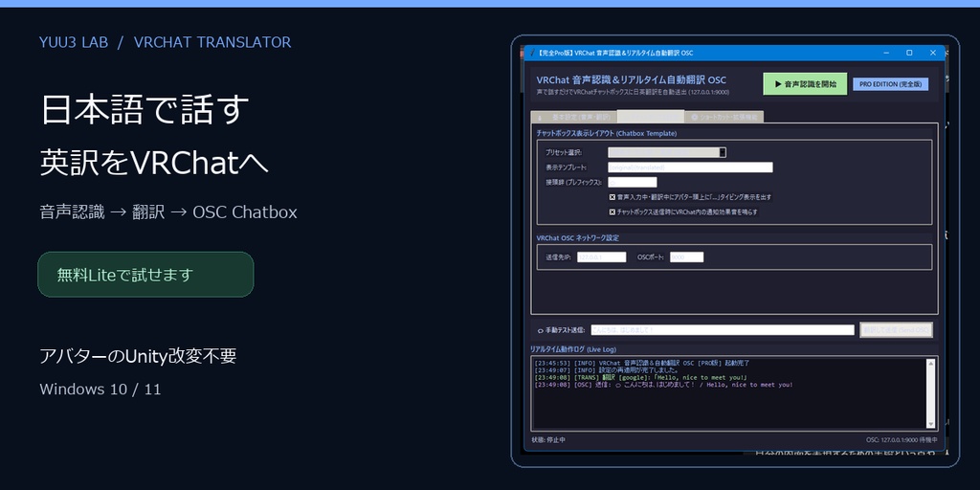This screenshot has width=980, height=490.
Task: Click the green 音声認識を開始 start button
Action: click(x=805, y=84)
